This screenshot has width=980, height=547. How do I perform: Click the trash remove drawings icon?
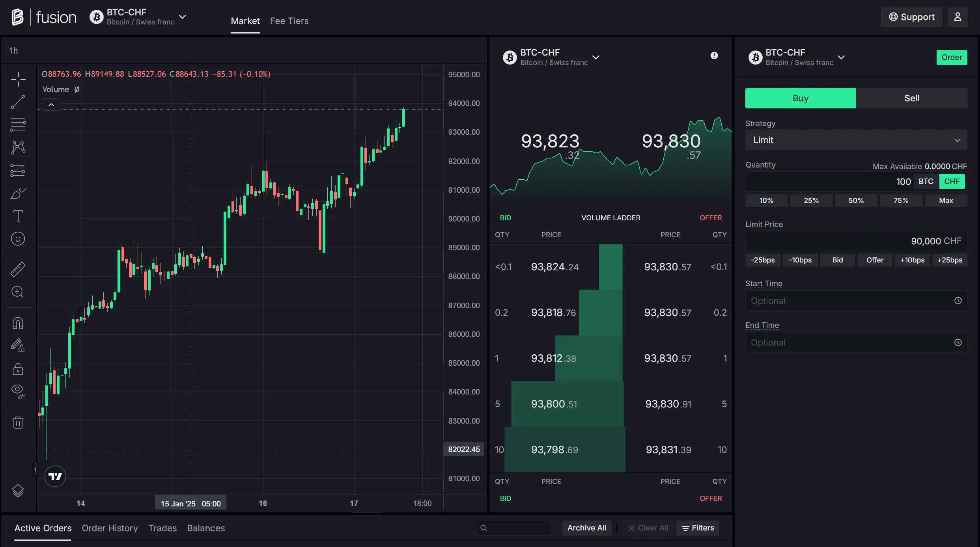18,422
